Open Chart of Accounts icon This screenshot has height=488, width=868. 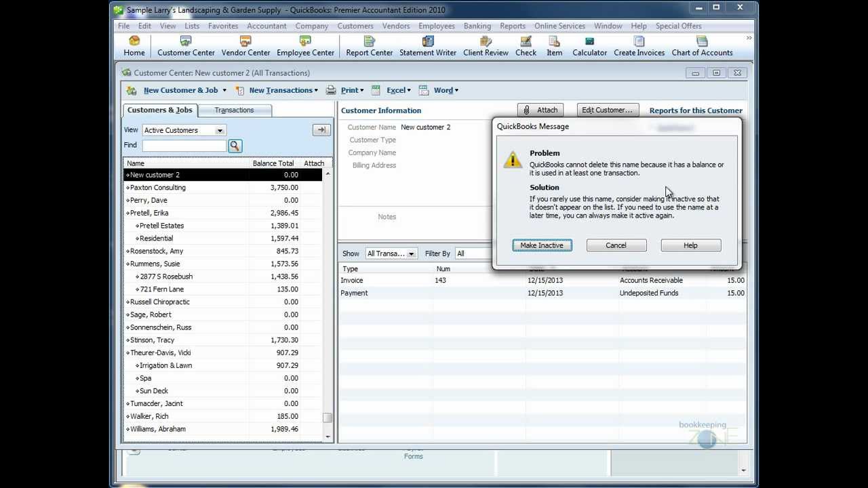(702, 46)
